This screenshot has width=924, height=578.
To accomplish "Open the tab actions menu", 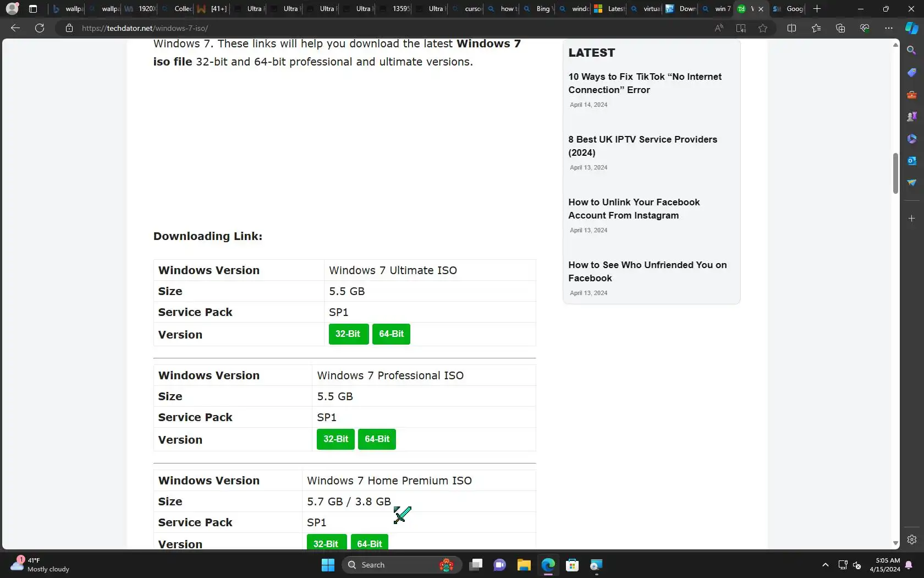I will (33, 9).
